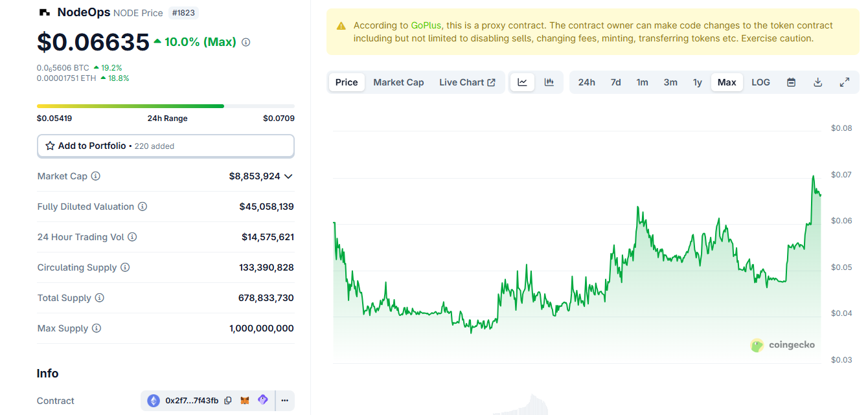This screenshot has height=415, width=868.
Task: Click the star icon in Add to Portfolio
Action: (x=50, y=146)
